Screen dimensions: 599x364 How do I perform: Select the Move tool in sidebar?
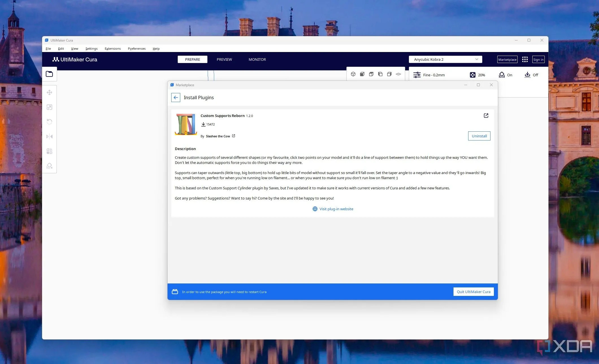[x=49, y=92]
